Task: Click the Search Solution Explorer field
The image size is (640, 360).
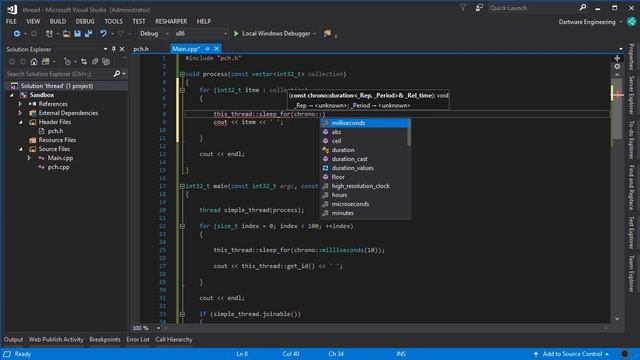Action: pyautogui.click(x=58, y=74)
